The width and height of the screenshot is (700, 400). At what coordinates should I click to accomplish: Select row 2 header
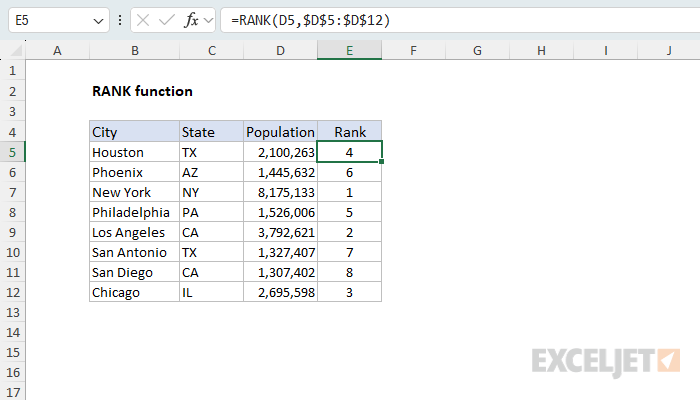click(12, 92)
